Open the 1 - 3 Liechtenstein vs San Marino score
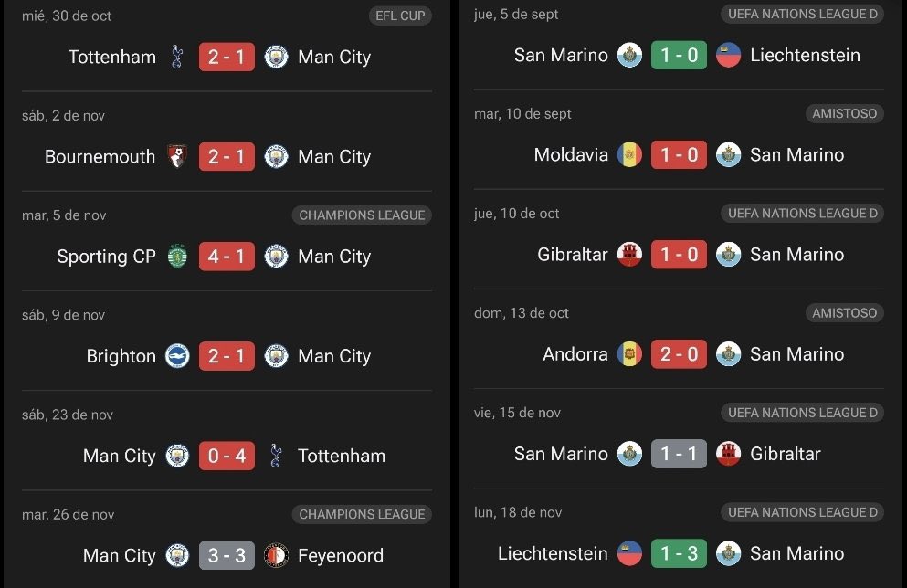 (679, 553)
